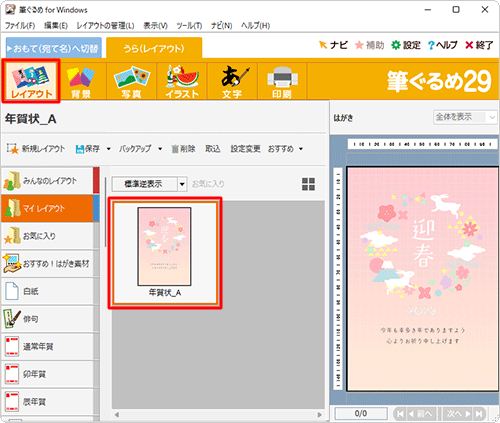
Task: Select おすすめ！はがき素材 category
Action: tap(50, 264)
